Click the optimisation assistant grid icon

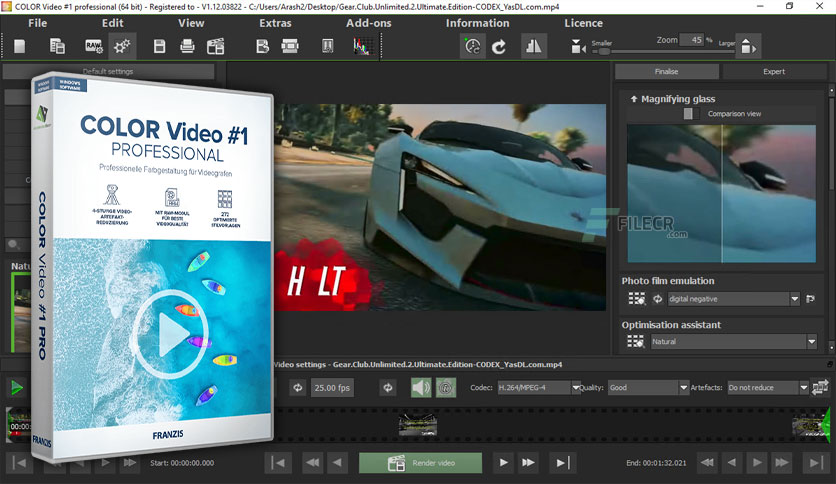(636, 341)
